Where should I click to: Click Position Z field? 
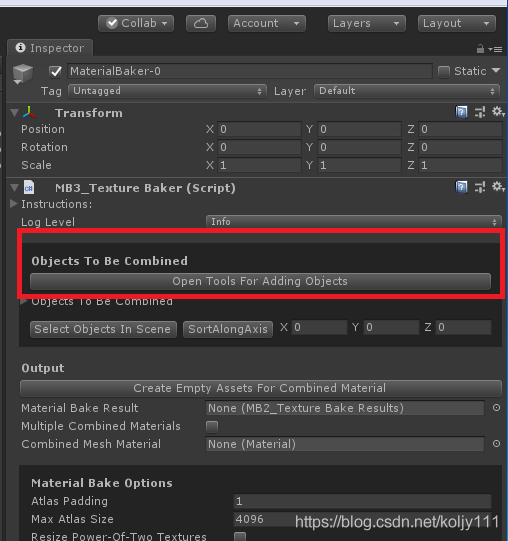[x=460, y=129]
